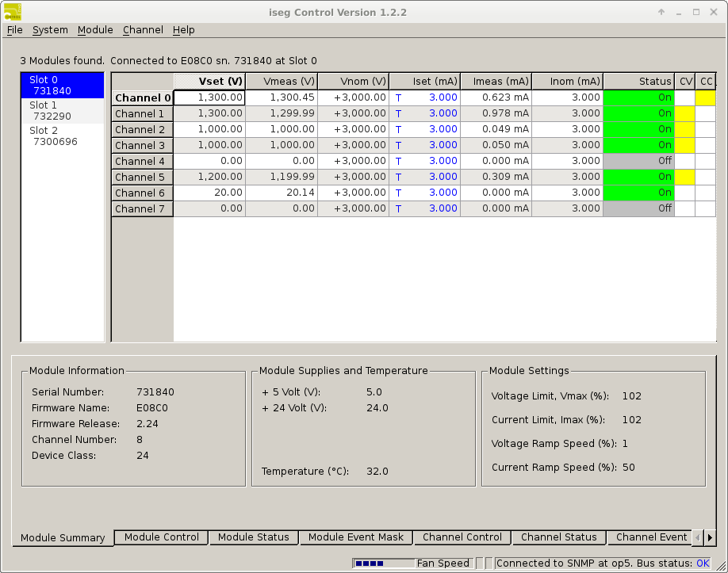Viewport: 728px width, 573px height.
Task: Click the Channel 5 row header
Action: (143, 177)
